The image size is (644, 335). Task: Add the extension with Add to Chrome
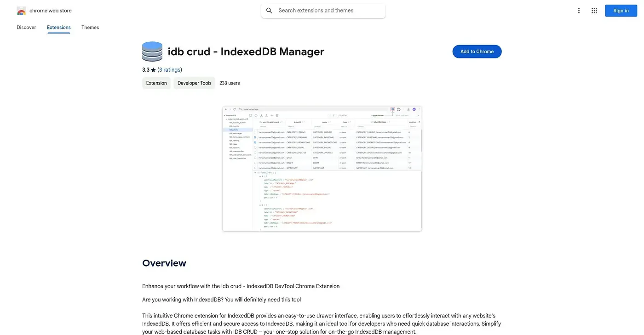pos(477,51)
